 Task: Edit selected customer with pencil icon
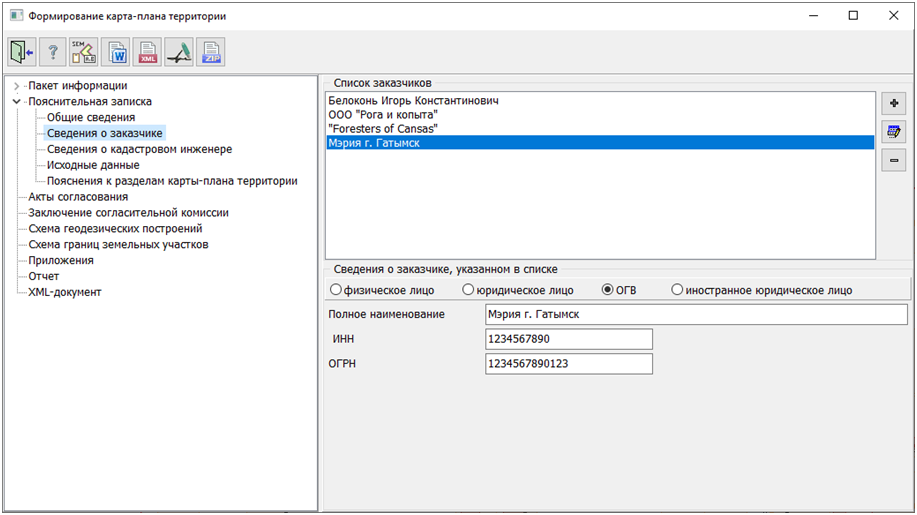893,132
